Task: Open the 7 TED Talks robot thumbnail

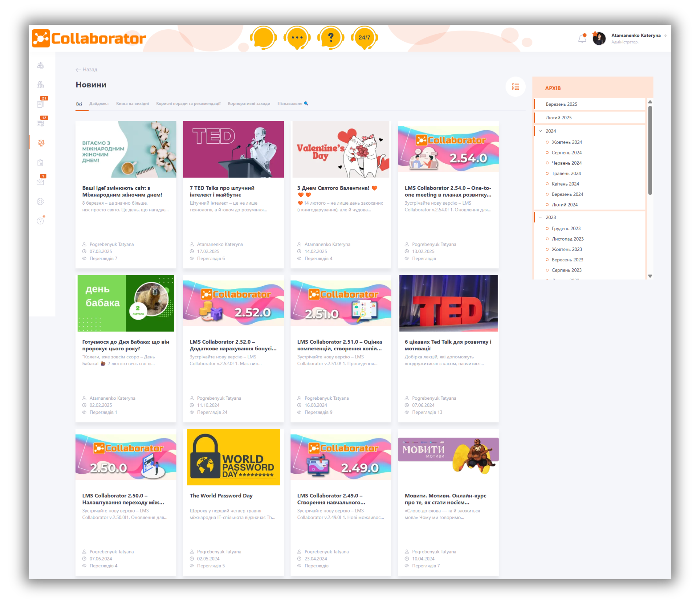Action: [233, 149]
